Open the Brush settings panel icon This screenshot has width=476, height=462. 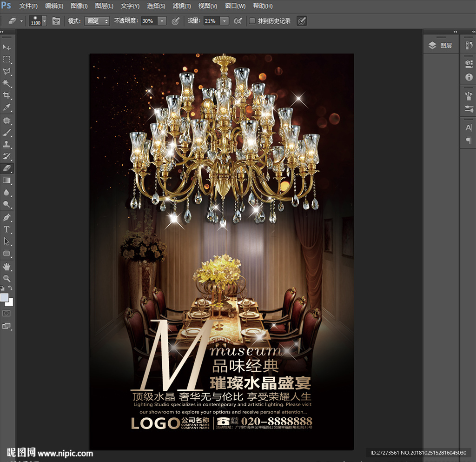point(469,109)
